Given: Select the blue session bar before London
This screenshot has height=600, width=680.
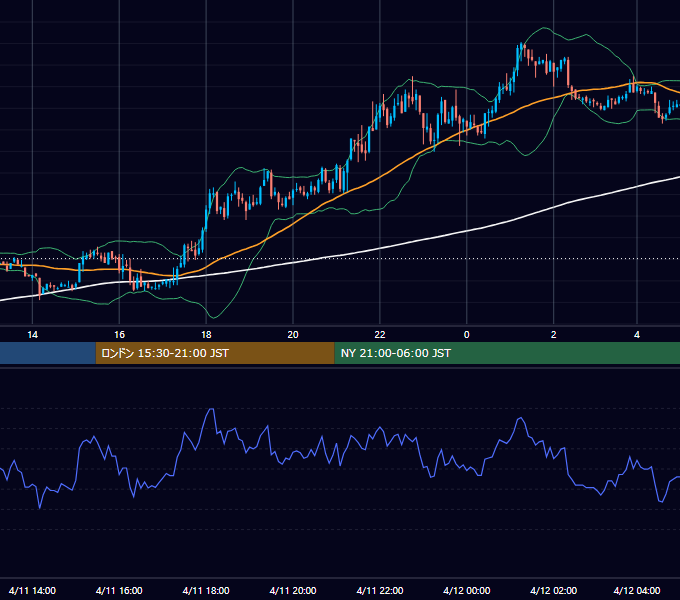Looking at the screenshot, I should [48, 353].
